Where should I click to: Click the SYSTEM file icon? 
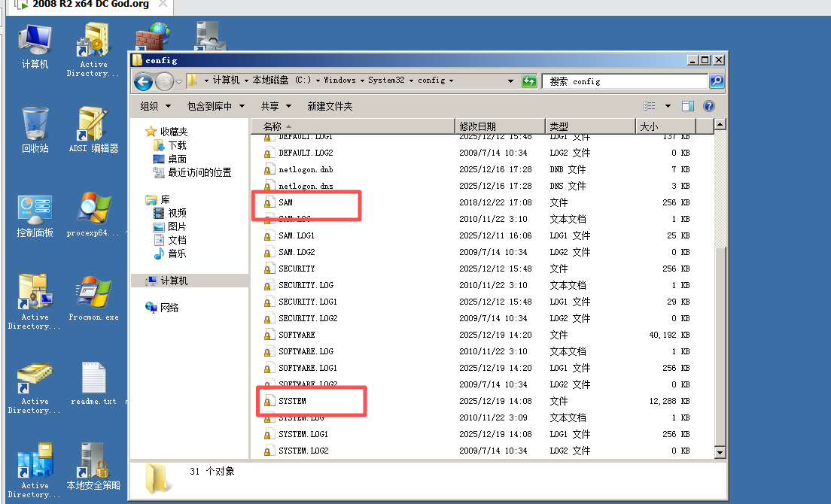point(268,401)
